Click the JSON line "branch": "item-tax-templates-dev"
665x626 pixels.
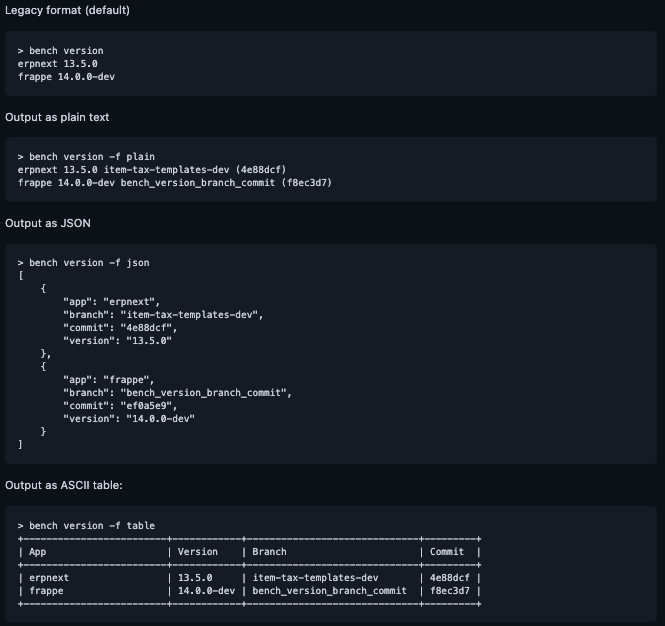click(x=163, y=315)
